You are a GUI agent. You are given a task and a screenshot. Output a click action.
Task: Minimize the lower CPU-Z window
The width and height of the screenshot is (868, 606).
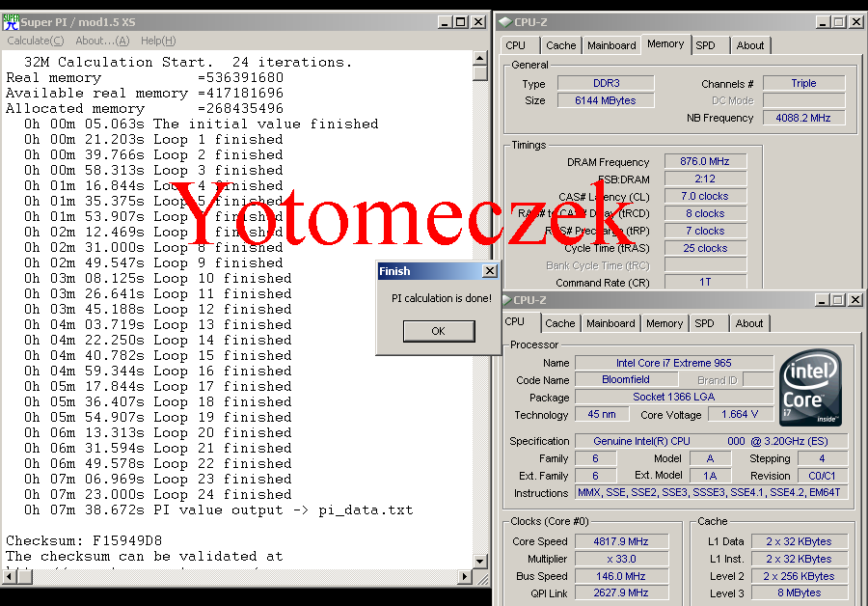822,300
